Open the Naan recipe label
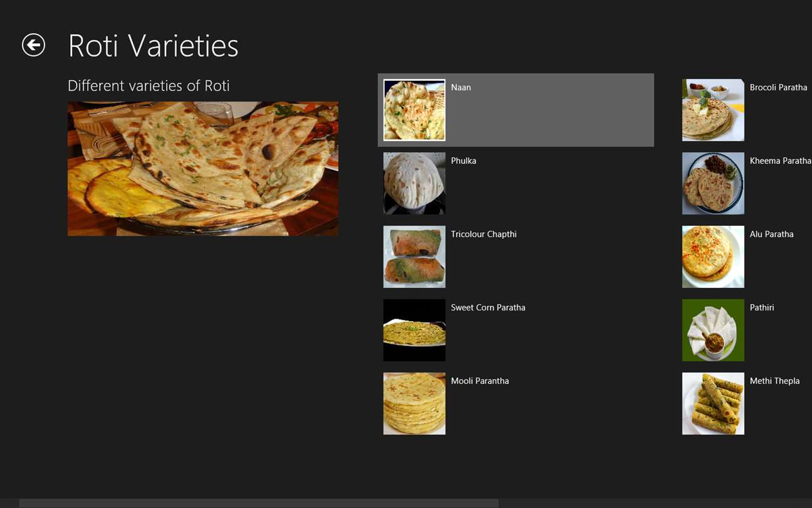812x508 pixels. coord(461,87)
